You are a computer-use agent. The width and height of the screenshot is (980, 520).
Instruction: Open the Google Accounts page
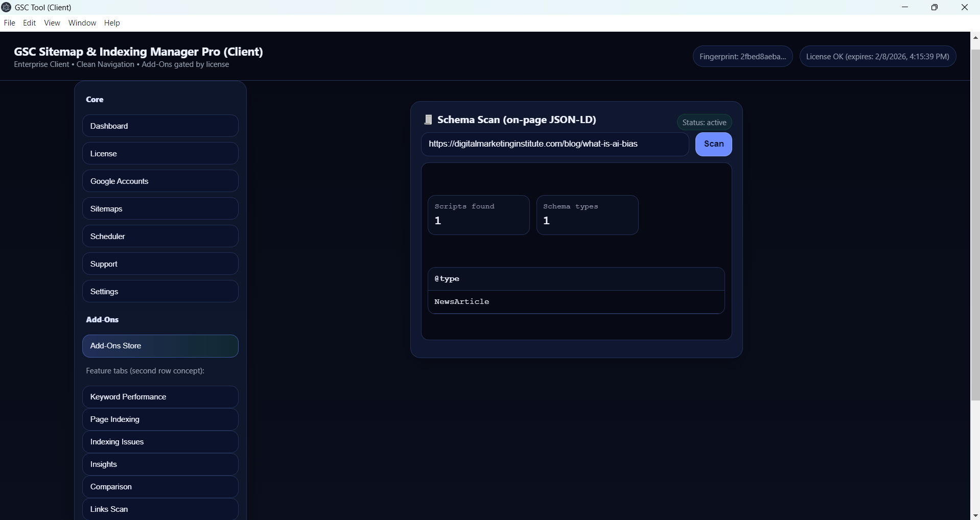(160, 181)
